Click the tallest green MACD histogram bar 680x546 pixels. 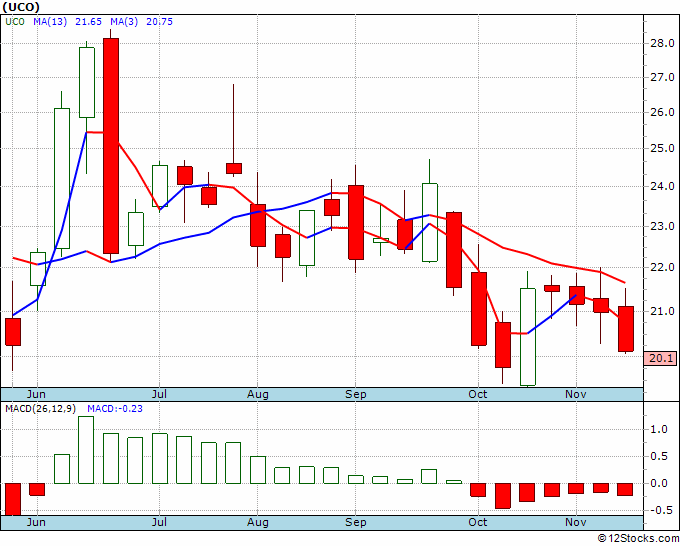(x=86, y=450)
